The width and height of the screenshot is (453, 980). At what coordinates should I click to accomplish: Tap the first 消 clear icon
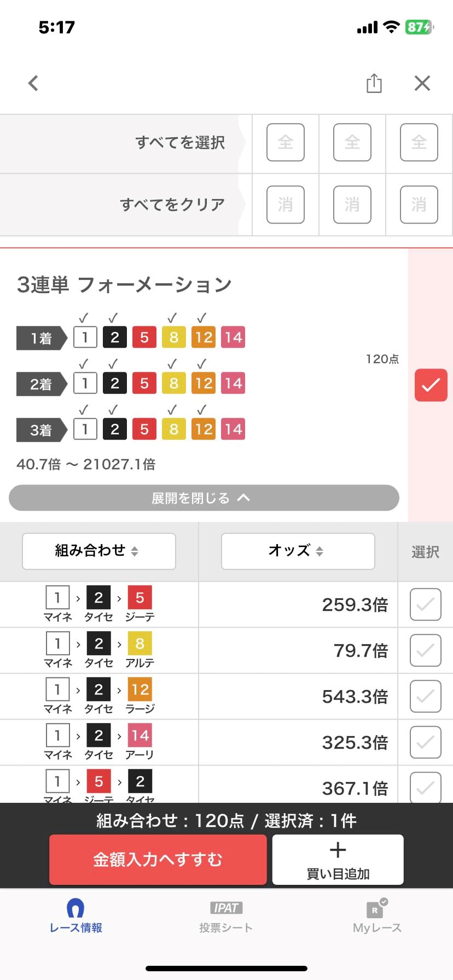click(285, 205)
